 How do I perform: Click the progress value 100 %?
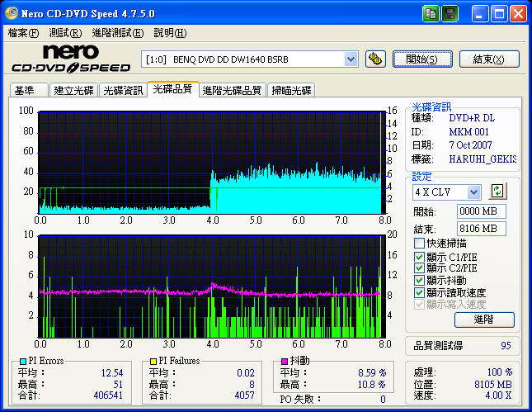pos(500,372)
